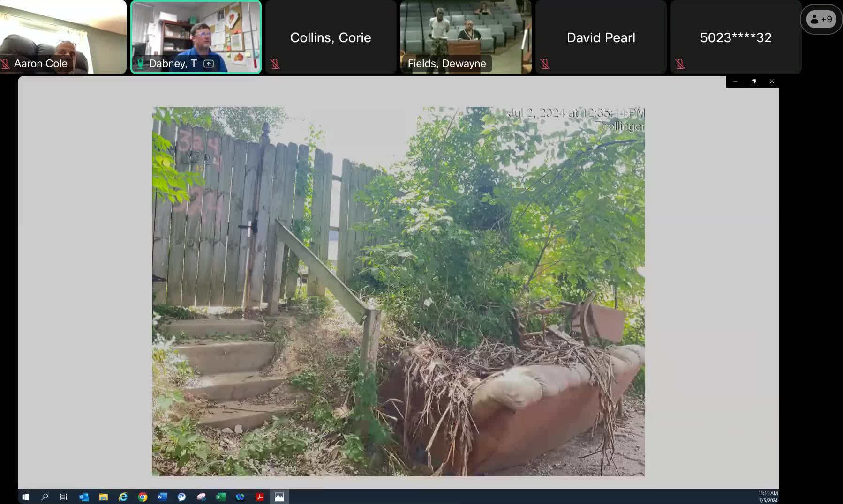Image resolution: width=843 pixels, height=504 pixels.
Task: Restore down the Photos window
Action: tap(753, 82)
